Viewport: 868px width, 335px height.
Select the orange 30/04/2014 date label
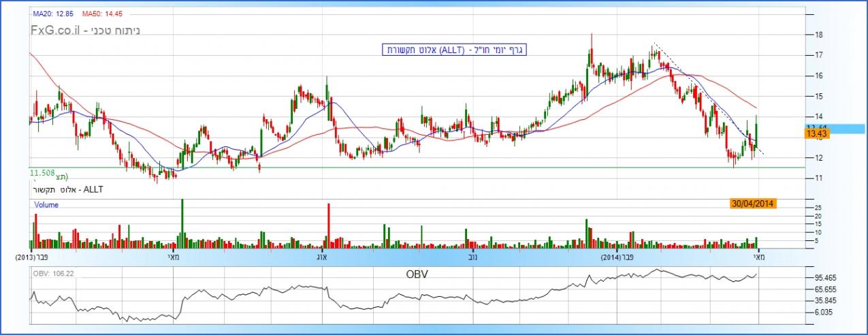tap(752, 203)
